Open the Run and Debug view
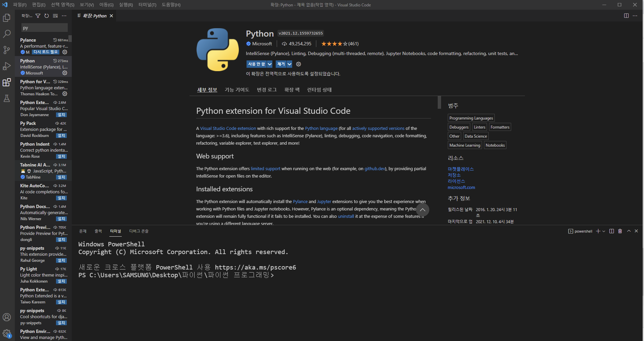The image size is (644, 341). (7, 66)
